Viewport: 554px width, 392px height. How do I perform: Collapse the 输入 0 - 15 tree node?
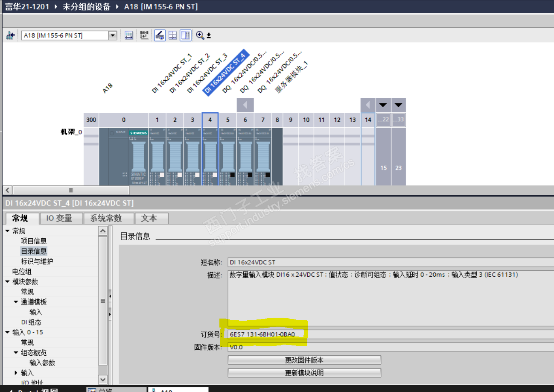tap(7, 332)
